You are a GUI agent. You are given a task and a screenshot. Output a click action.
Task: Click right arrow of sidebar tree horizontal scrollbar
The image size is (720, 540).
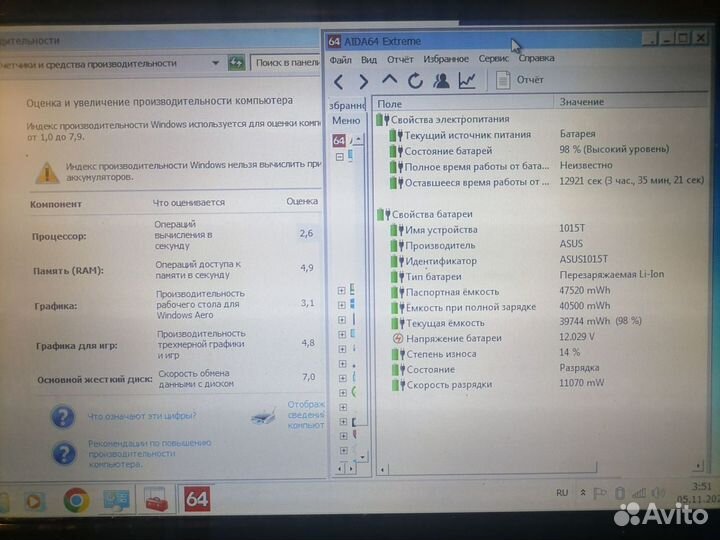click(351, 469)
